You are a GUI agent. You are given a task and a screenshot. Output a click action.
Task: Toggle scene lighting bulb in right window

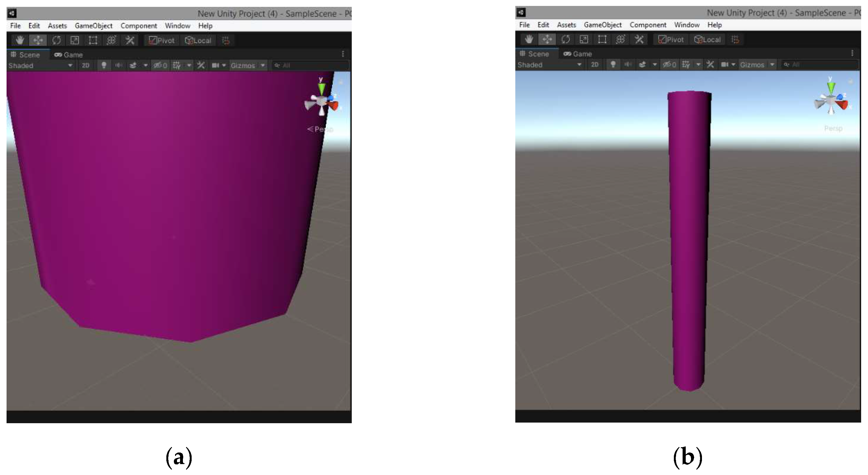613,64
